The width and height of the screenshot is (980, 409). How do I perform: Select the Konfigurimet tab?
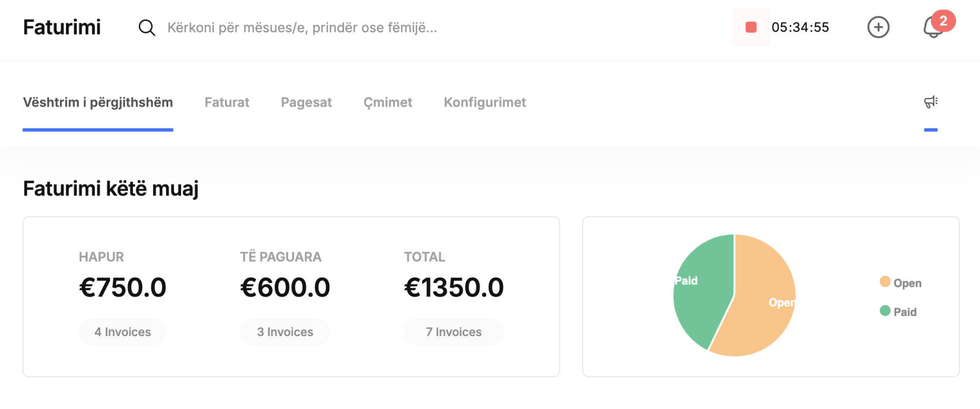[x=485, y=102]
